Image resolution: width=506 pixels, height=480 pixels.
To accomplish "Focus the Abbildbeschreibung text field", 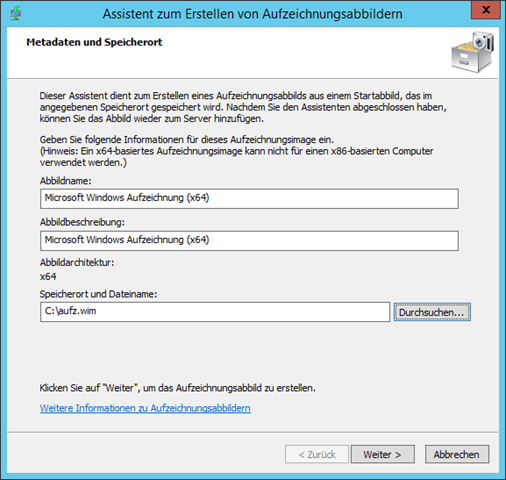I will 249,241.
